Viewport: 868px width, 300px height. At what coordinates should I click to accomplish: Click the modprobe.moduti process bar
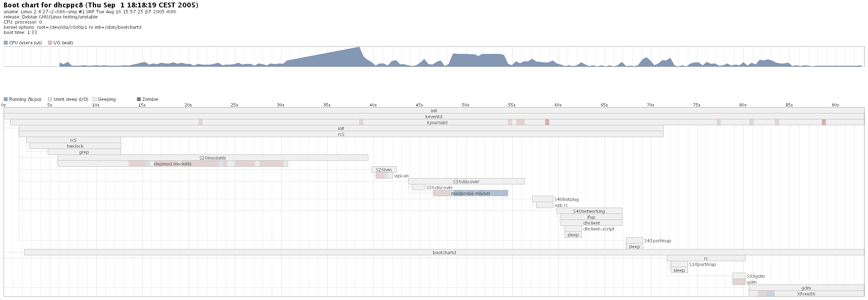(x=470, y=193)
